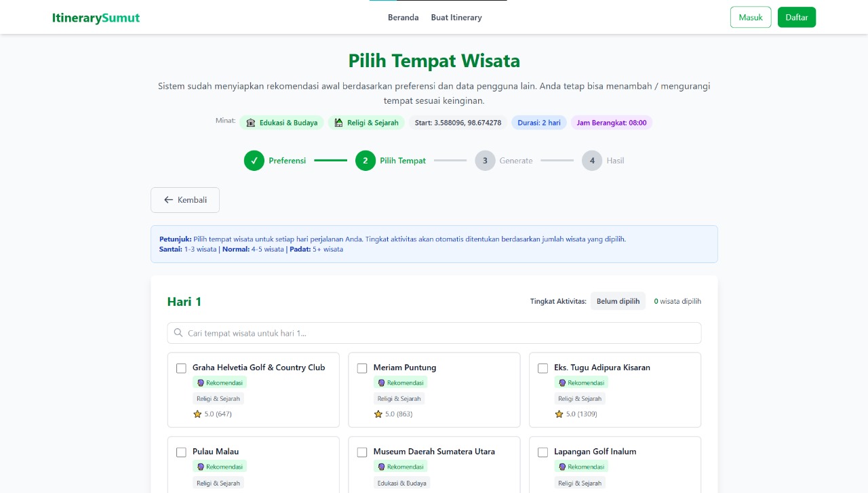Screen dimensions: 868x493
Task: Click the ItinerarySumut logo
Action: [x=96, y=18]
